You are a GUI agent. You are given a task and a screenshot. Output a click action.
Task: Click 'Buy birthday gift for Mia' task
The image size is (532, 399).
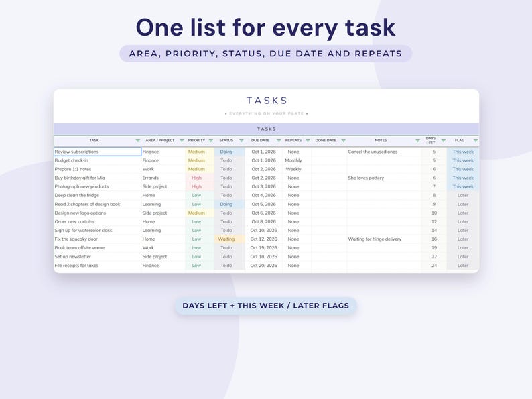point(97,178)
